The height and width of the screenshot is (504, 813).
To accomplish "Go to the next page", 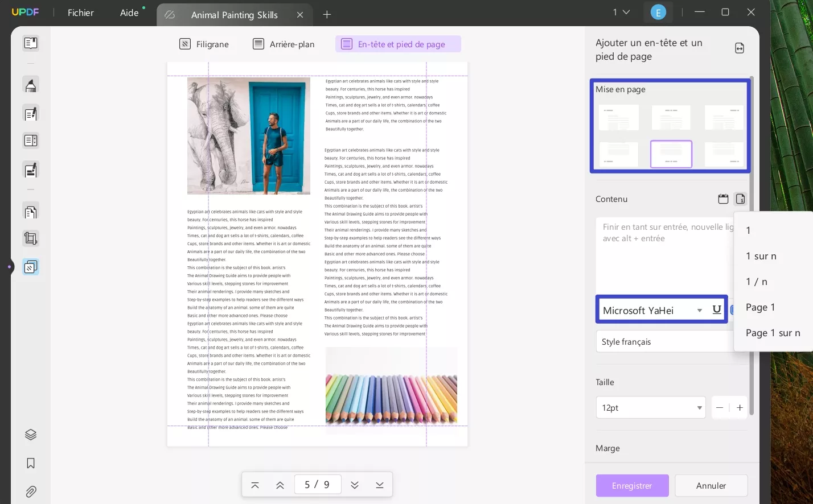I will coord(355,485).
